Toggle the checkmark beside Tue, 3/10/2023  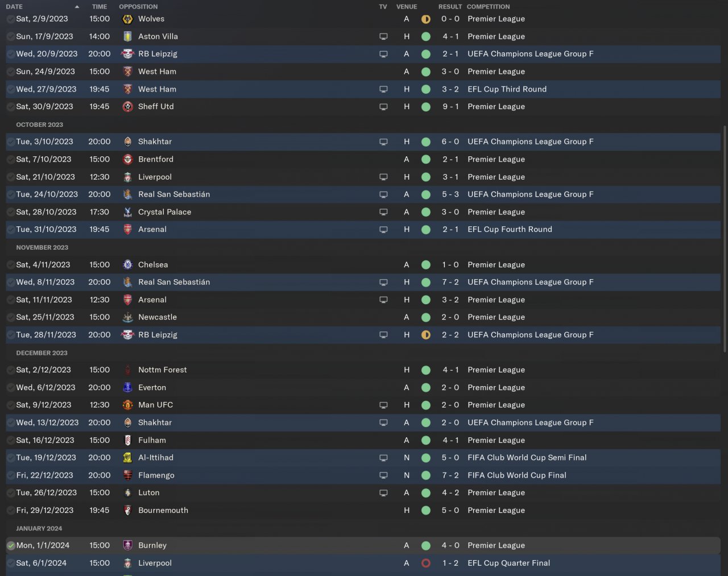click(x=11, y=142)
